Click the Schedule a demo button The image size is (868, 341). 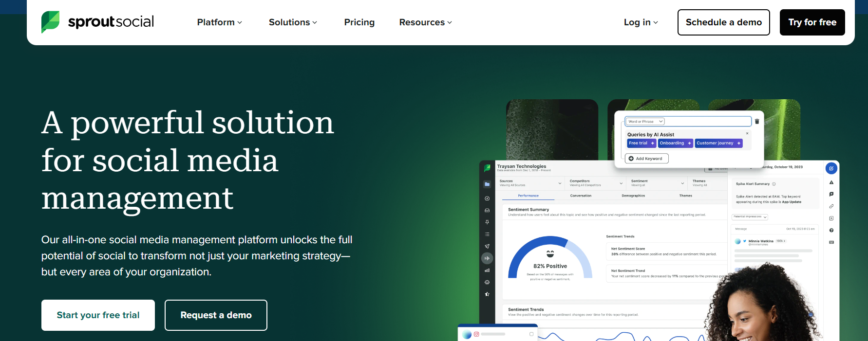click(x=724, y=22)
